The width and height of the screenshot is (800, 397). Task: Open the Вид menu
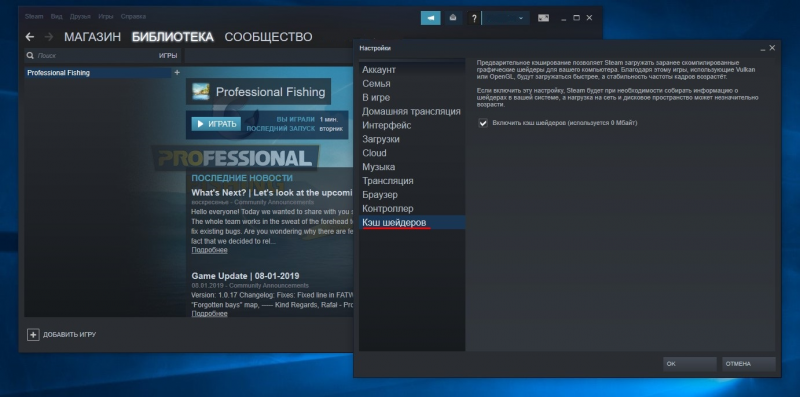[57, 16]
